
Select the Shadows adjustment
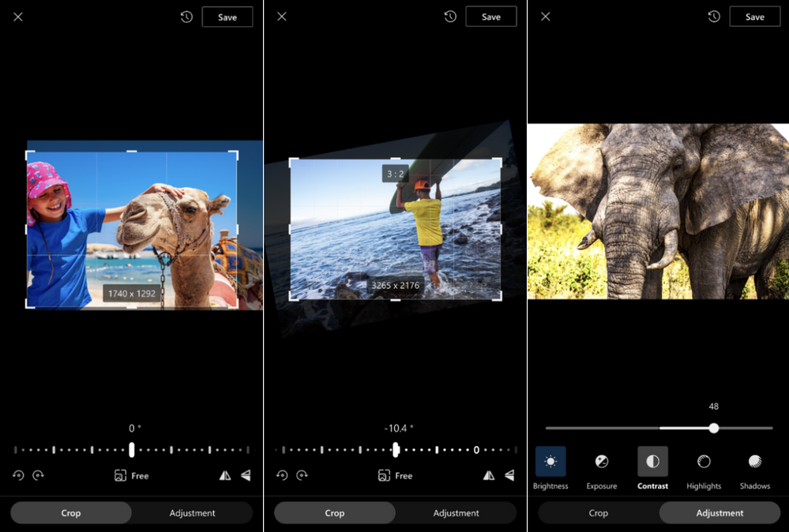click(x=755, y=468)
